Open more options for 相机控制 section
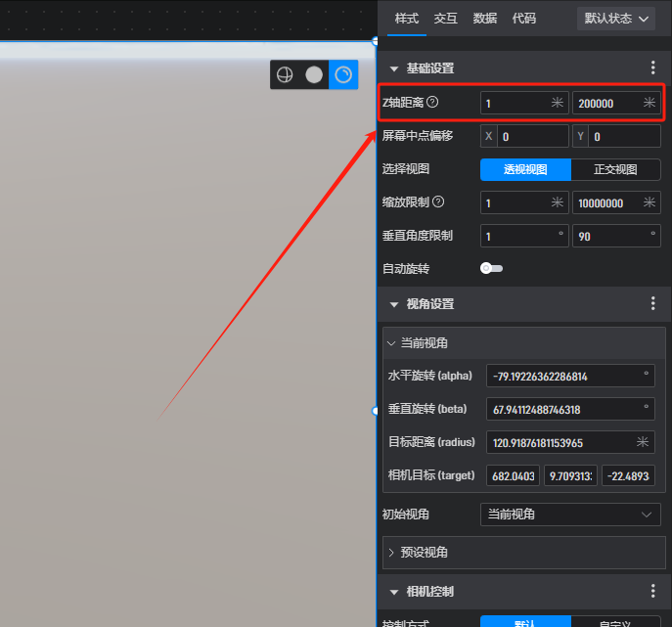This screenshot has width=672, height=627. [652, 591]
